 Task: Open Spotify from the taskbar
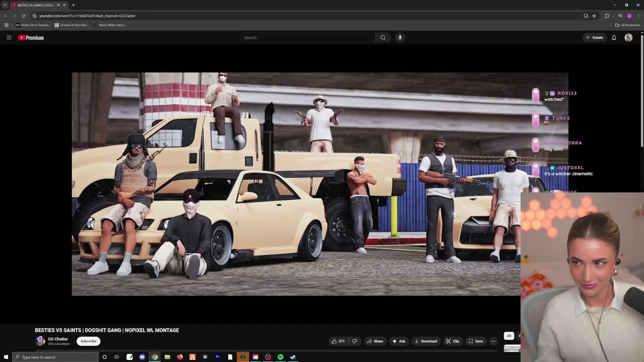pos(280,357)
